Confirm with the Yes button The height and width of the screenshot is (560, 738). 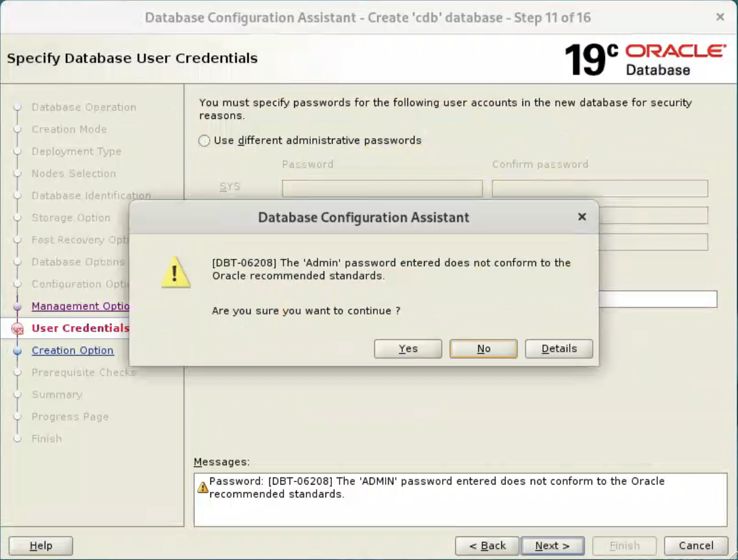(x=407, y=348)
